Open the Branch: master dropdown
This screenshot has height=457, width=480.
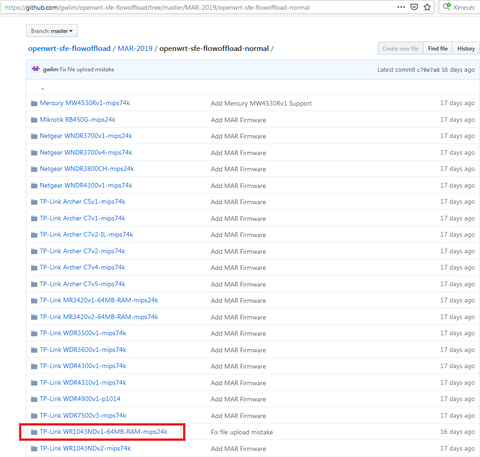coord(52,31)
